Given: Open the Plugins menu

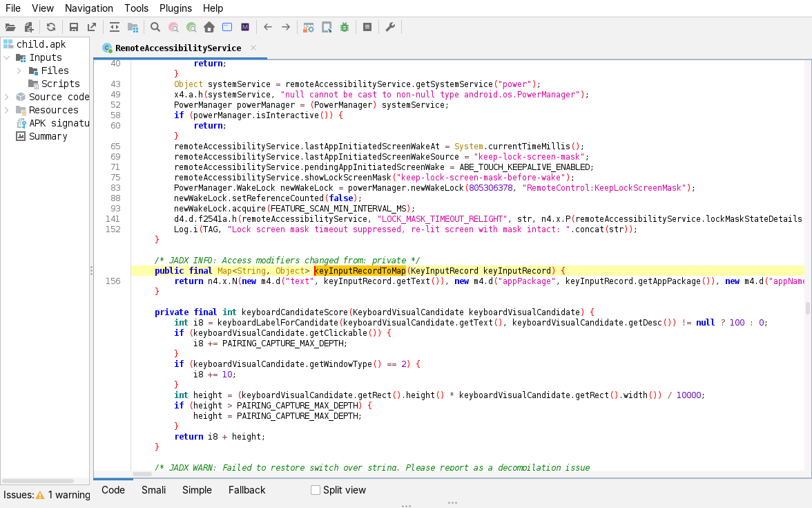Looking at the screenshot, I should tap(175, 8).
